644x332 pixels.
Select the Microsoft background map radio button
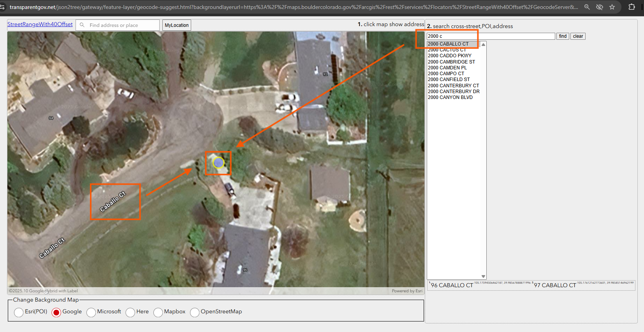91,312
